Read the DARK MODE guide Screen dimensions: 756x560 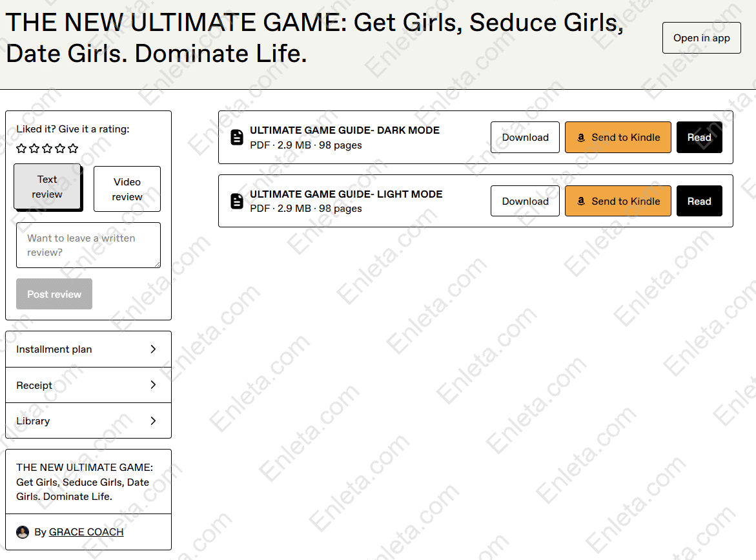699,138
